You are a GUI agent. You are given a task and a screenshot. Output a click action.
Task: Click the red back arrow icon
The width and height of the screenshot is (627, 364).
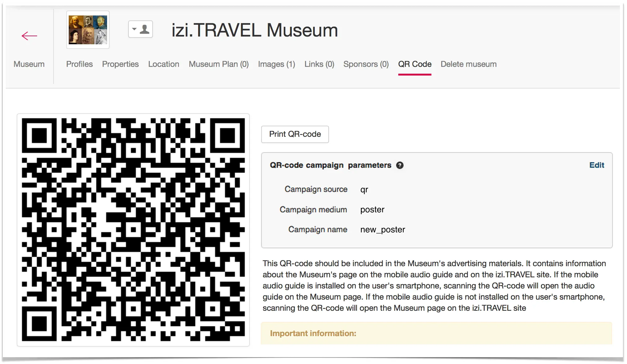pos(29,36)
